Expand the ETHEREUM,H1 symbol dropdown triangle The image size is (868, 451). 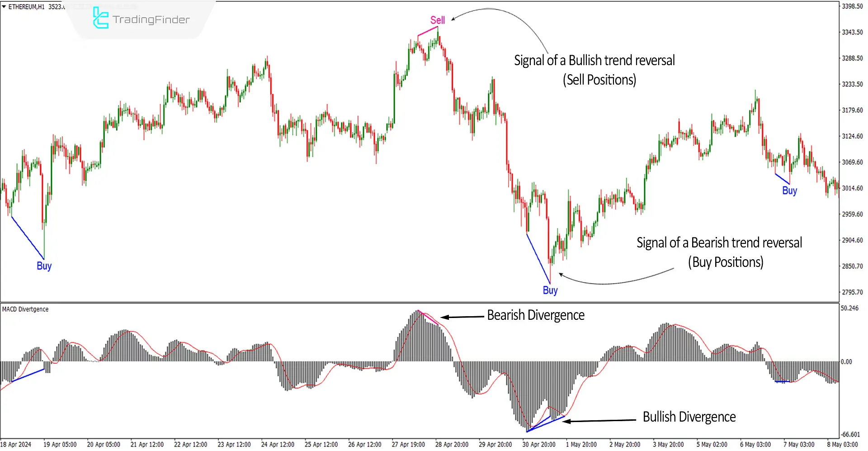pos(4,7)
